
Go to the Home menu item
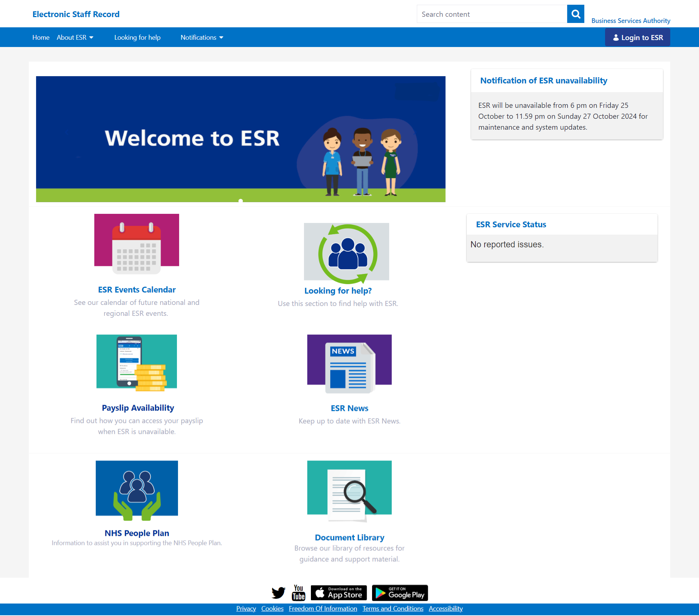[x=41, y=38]
